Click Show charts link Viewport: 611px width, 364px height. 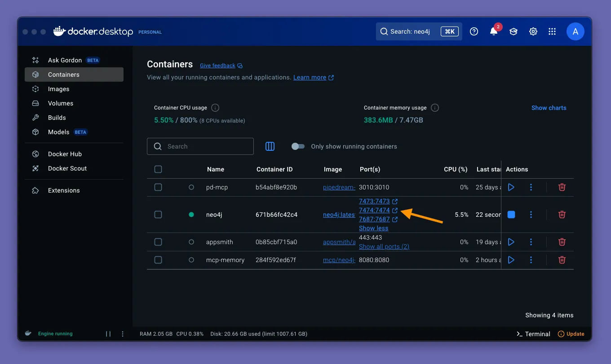point(549,108)
